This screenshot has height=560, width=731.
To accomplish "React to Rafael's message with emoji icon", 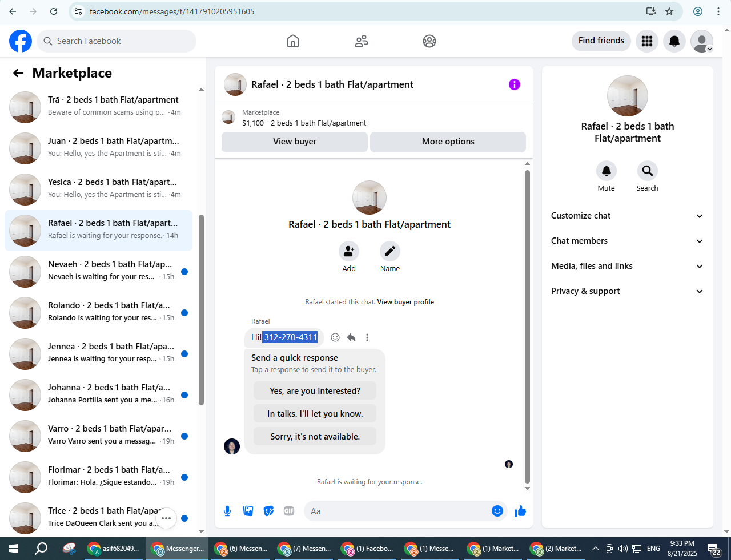I will pos(335,337).
